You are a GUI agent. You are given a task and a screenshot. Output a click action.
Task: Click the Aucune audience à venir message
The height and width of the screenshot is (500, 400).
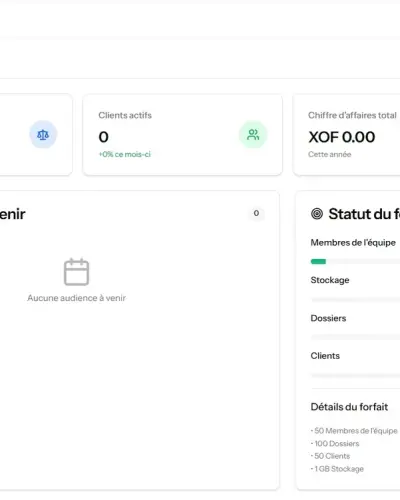point(76,298)
